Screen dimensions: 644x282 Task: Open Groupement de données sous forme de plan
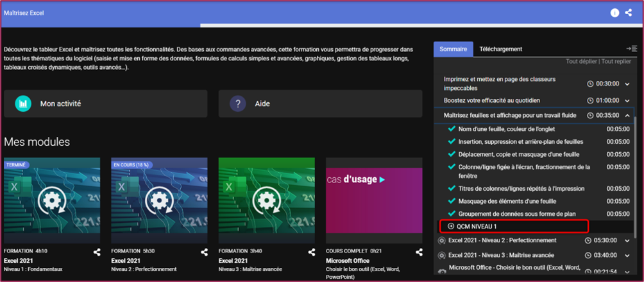[517, 214]
